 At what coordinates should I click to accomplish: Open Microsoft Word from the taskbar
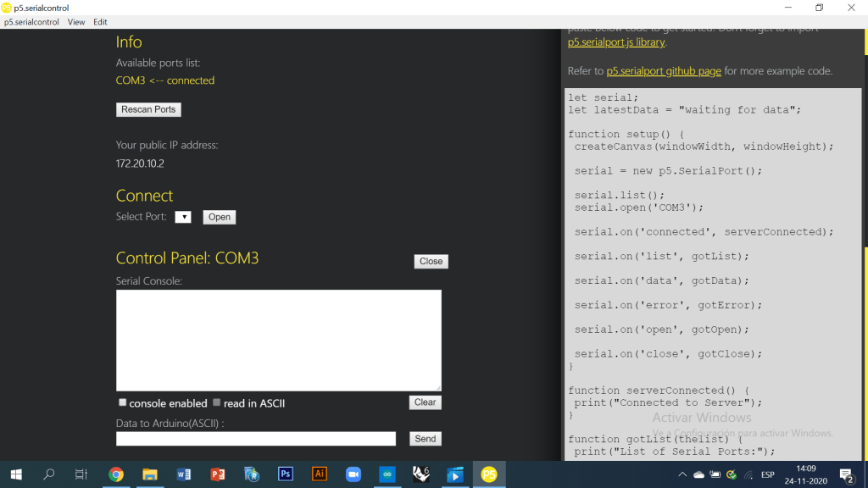(x=184, y=474)
